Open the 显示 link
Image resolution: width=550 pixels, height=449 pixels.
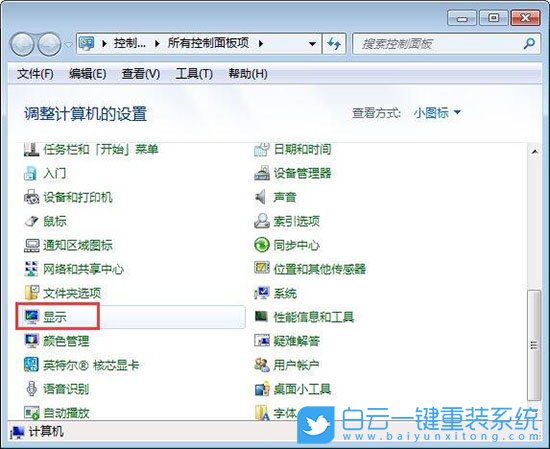tap(55, 317)
